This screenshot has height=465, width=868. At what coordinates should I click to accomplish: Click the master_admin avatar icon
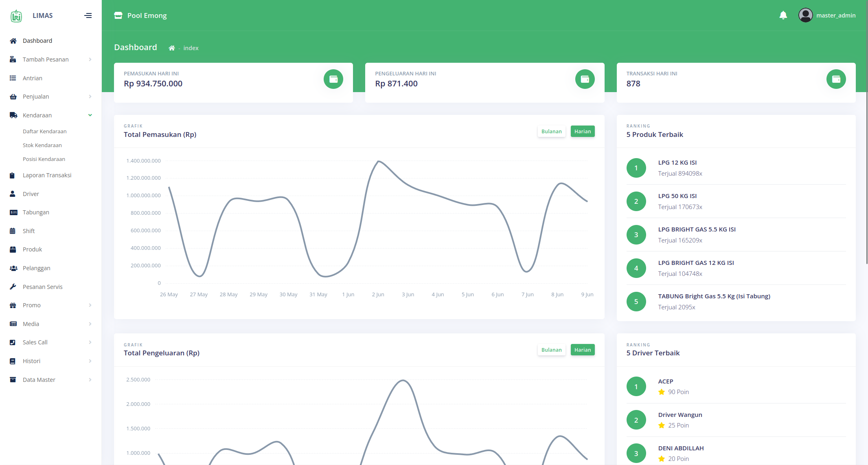[x=805, y=15]
